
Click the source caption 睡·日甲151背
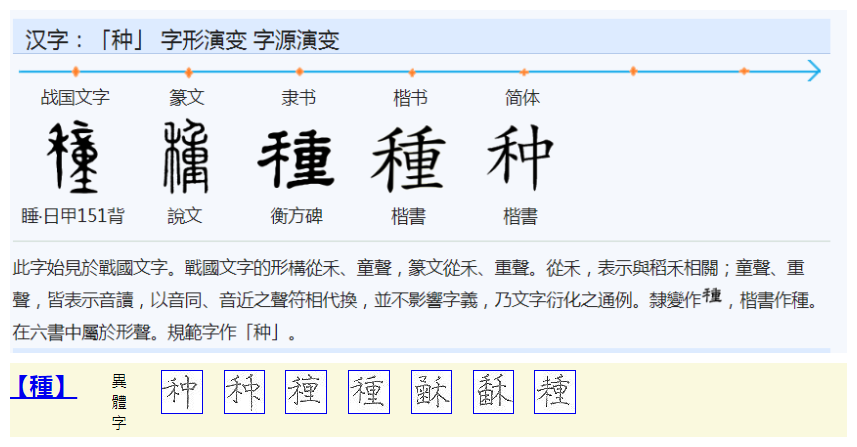click(x=73, y=216)
